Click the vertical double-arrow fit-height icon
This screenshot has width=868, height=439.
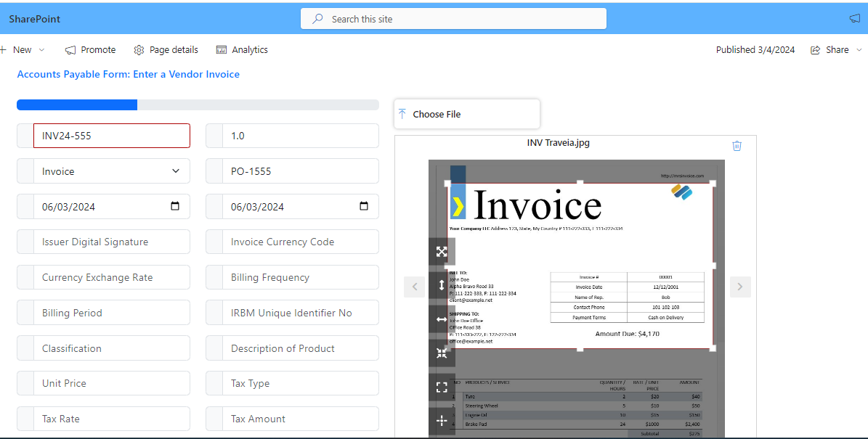click(x=442, y=285)
